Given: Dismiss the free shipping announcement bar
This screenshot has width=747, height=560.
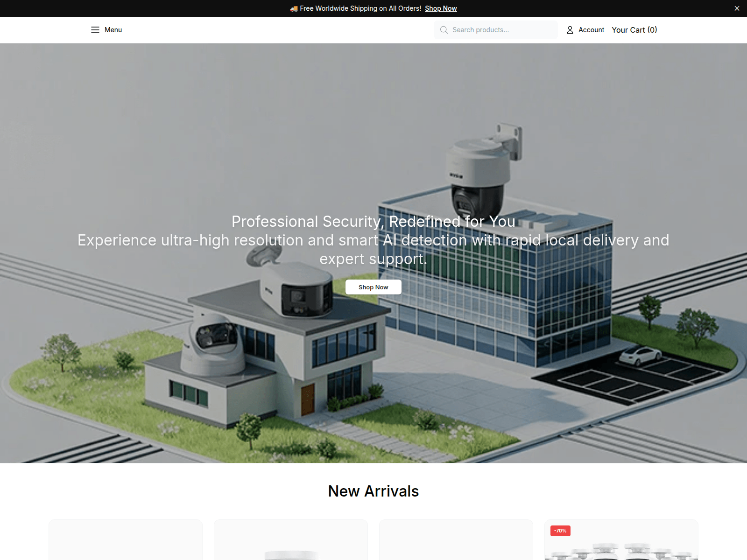Looking at the screenshot, I should 737,8.
